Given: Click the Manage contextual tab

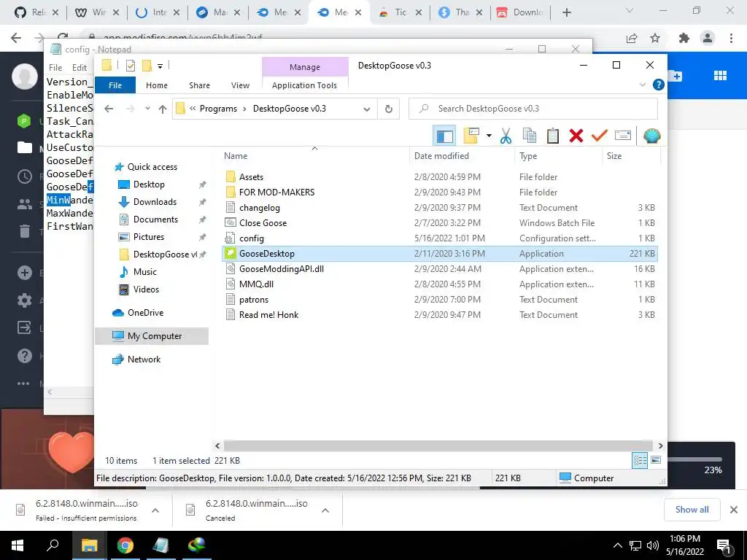Looking at the screenshot, I should point(305,67).
